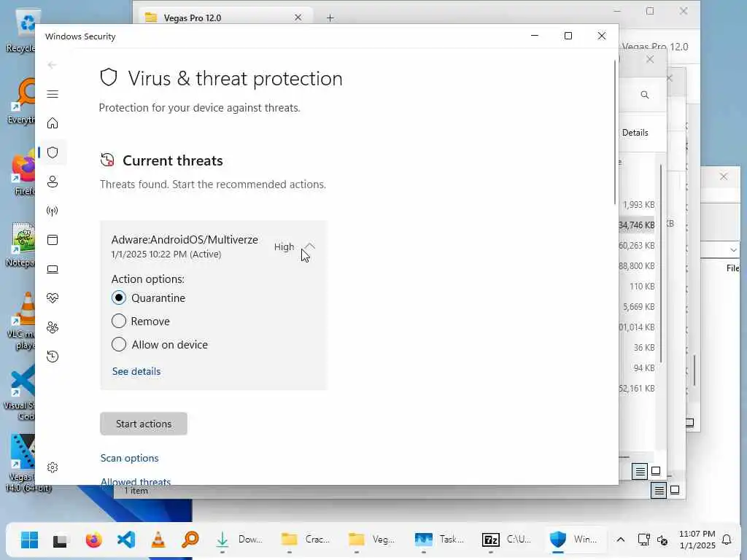Click the 110 KB size cell

[642, 287]
